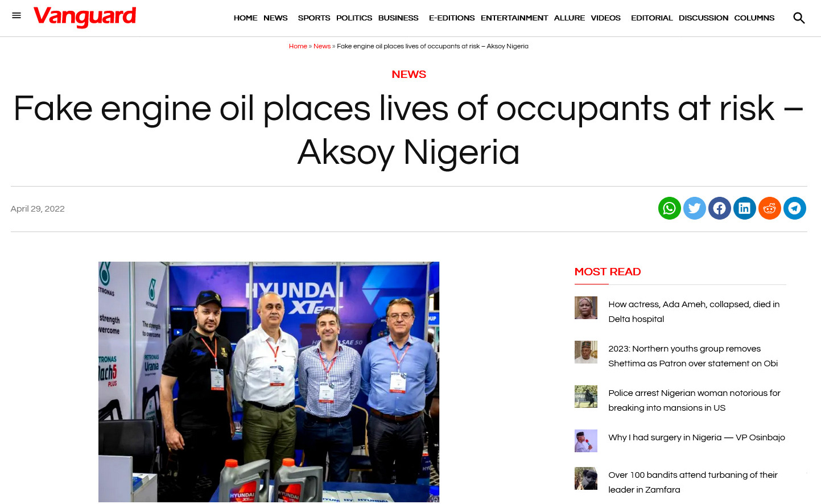Screen dimensions: 821x504
Task: Share article via WhatsApp icon
Action: coord(670,208)
